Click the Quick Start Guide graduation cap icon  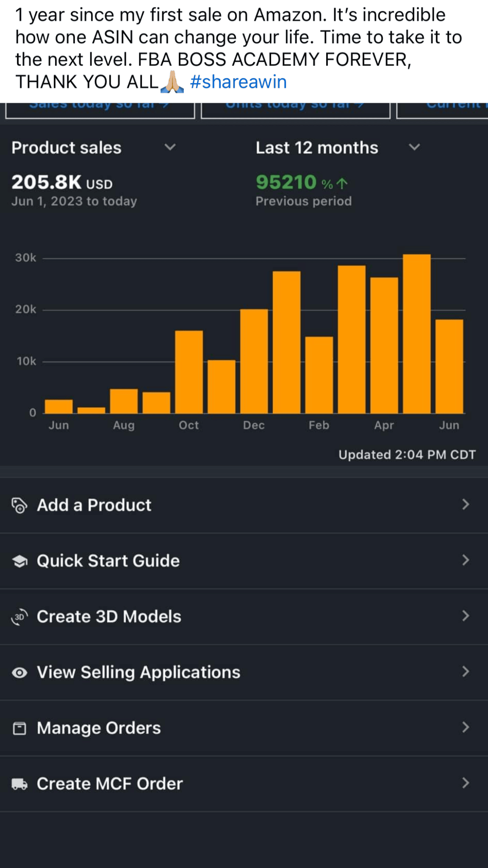(x=19, y=561)
